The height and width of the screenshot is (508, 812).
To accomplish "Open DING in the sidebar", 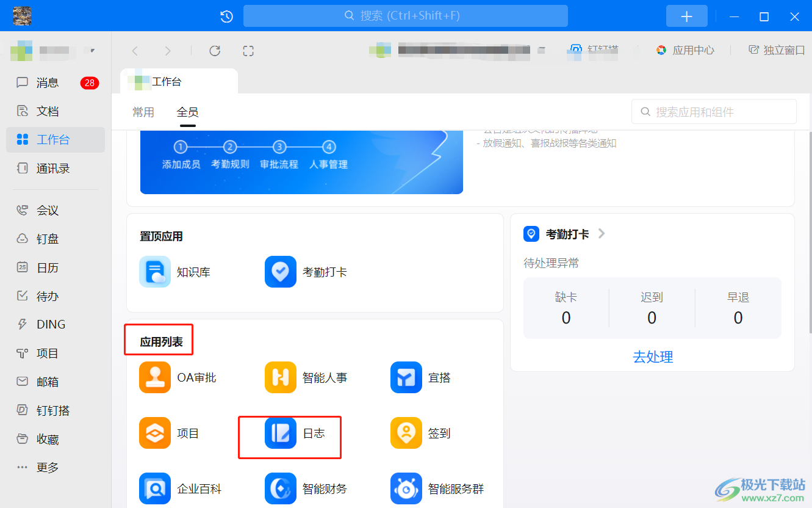I will click(x=55, y=325).
